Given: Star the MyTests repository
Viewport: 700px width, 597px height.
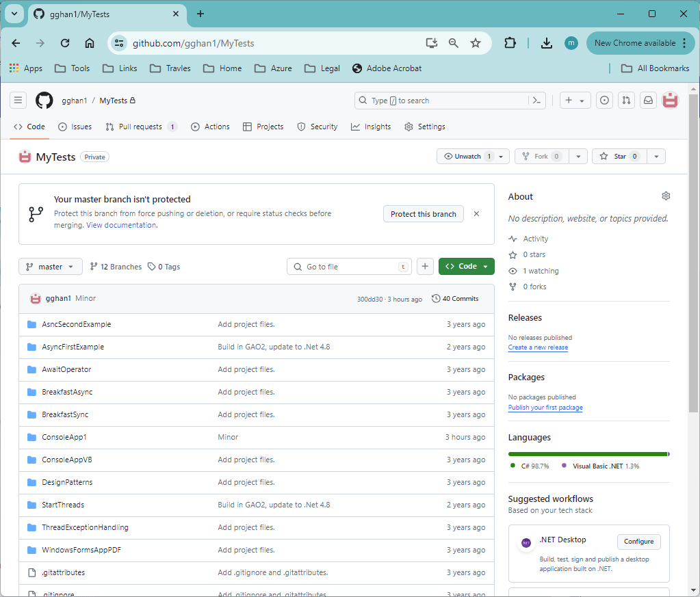Looking at the screenshot, I should 620,156.
